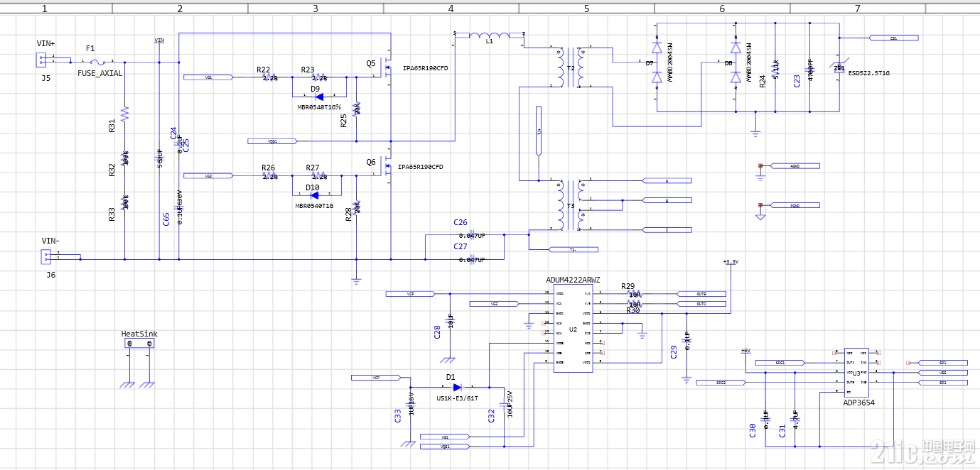Click the VIN- text label
The width and height of the screenshot is (980, 470).
50,241
